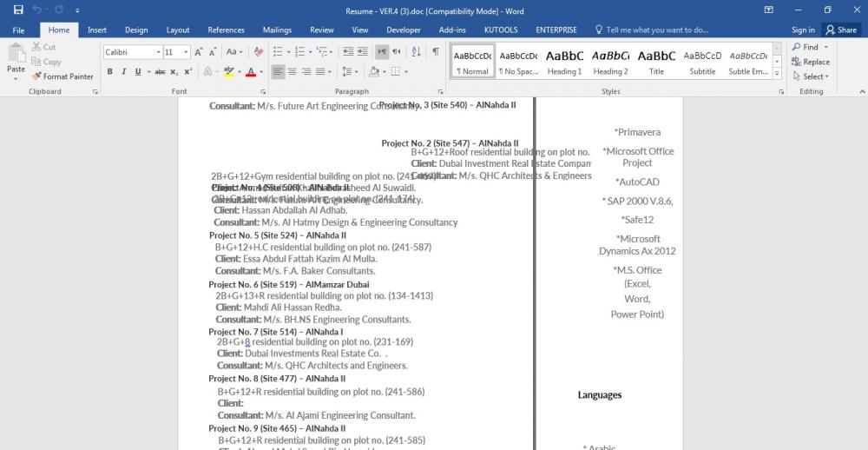Click the Undo arrow icon
The image size is (868, 450).
coord(36,10)
